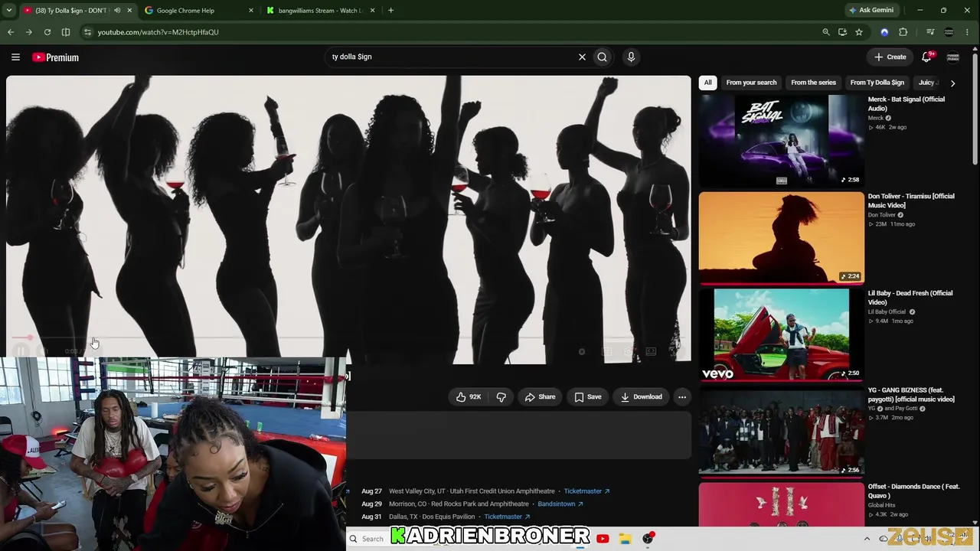980x551 pixels.
Task: Reload the YouTube page
Action: coord(47,32)
